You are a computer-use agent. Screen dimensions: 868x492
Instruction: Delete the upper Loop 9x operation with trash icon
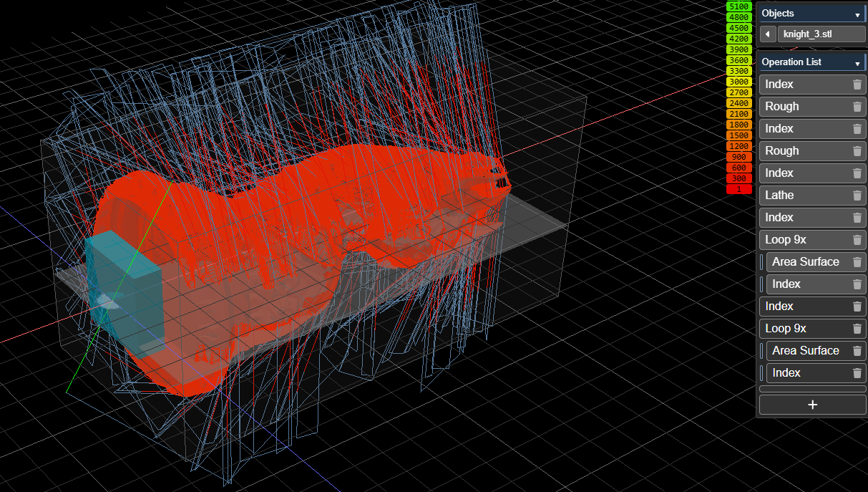click(857, 240)
